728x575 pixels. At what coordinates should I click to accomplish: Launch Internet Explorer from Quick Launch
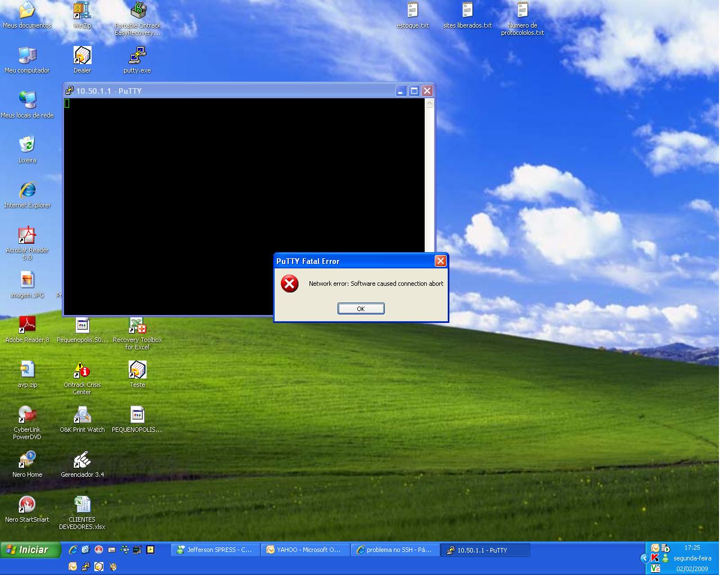coord(73,550)
